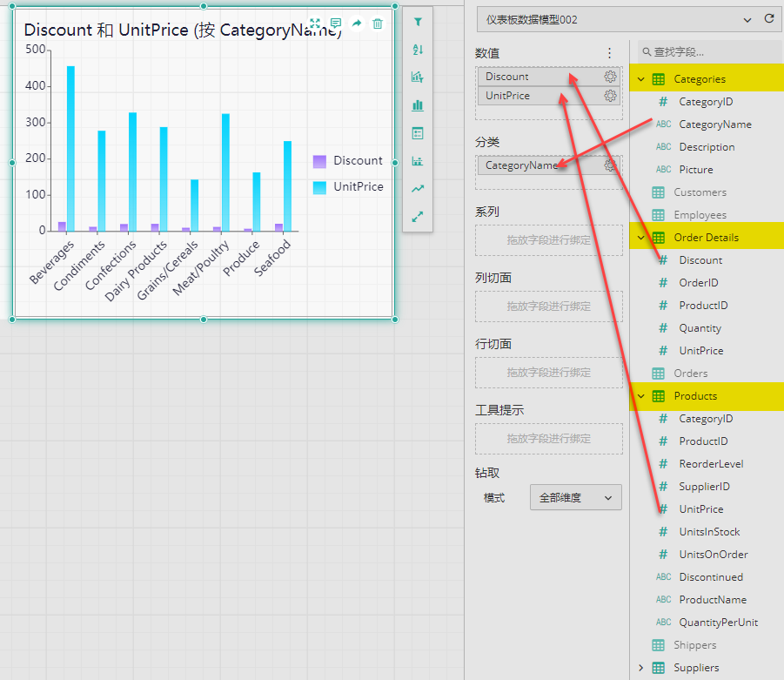Open the 全部维度 drill mode dropdown
This screenshot has height=680, width=784.
point(576,497)
